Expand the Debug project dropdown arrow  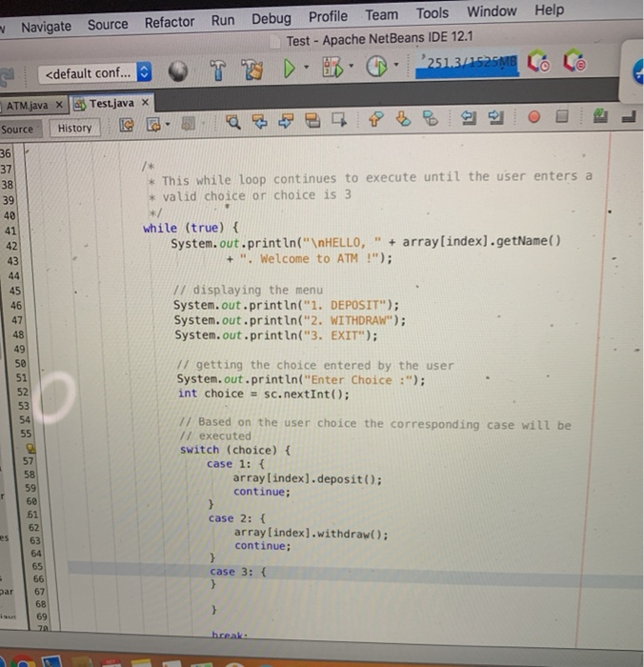pos(351,66)
